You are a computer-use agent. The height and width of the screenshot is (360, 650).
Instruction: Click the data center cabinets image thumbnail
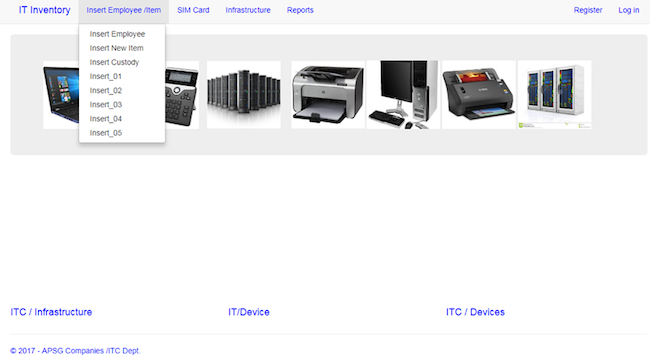555,95
